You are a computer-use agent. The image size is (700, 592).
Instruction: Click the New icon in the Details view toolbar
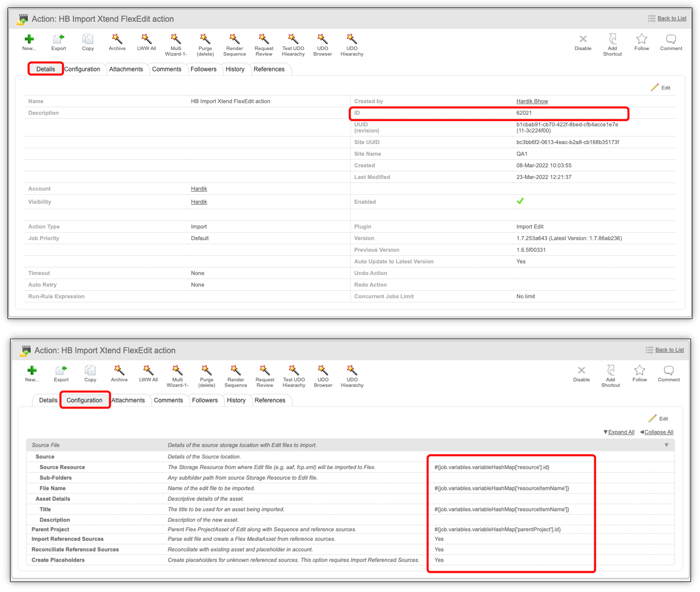pyautogui.click(x=29, y=39)
